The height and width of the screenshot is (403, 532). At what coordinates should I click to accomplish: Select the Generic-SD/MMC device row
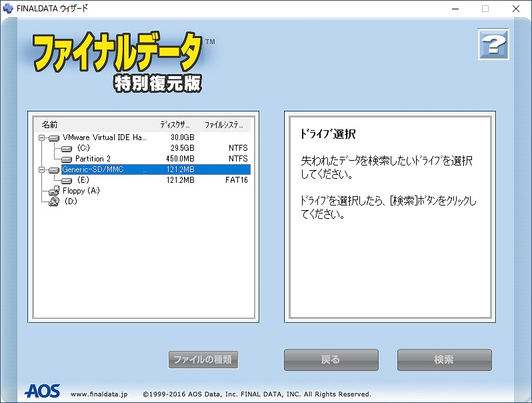coord(156,169)
